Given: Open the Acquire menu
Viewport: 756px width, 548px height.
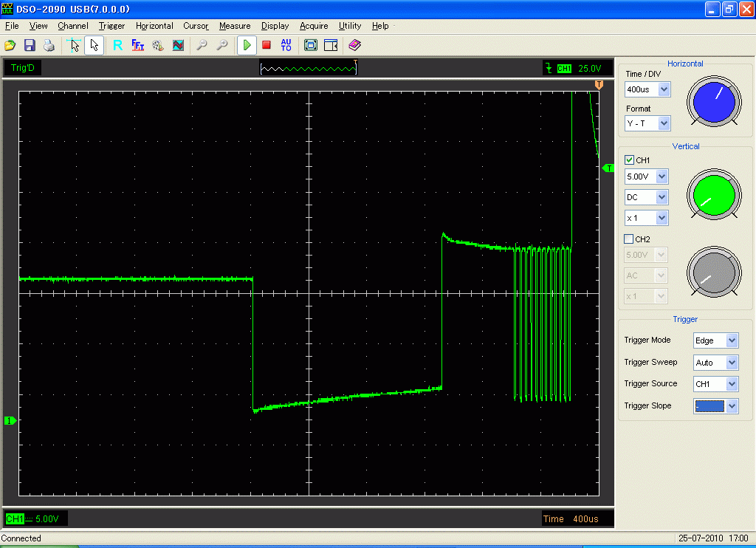Looking at the screenshot, I should coord(314,26).
